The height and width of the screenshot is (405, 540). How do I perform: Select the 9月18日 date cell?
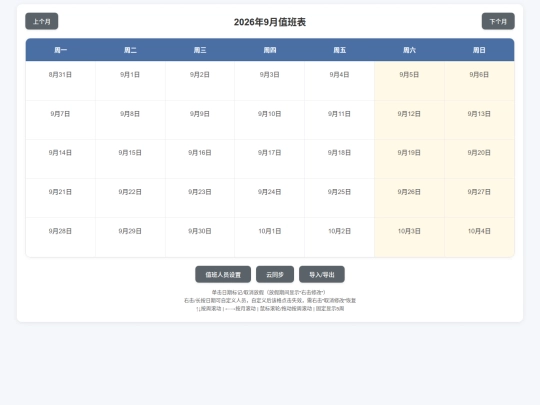tap(340, 159)
